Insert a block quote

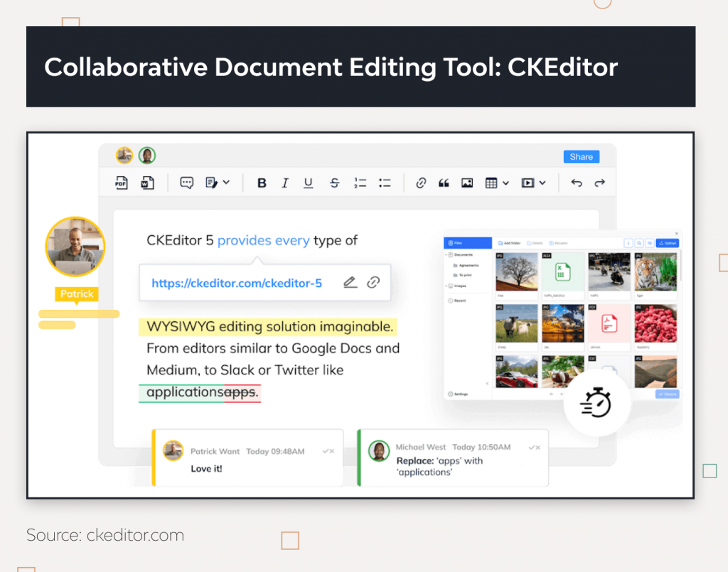click(x=444, y=183)
